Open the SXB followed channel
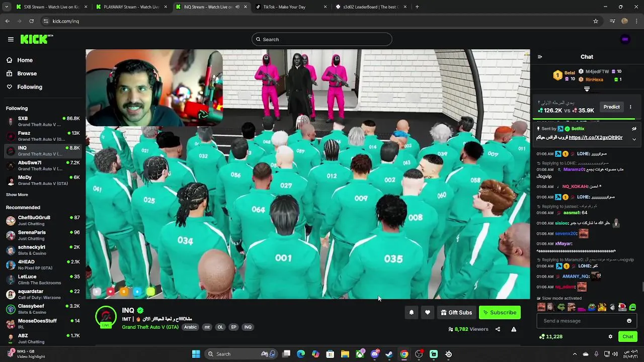The width and height of the screenshot is (644, 362). click(43, 121)
